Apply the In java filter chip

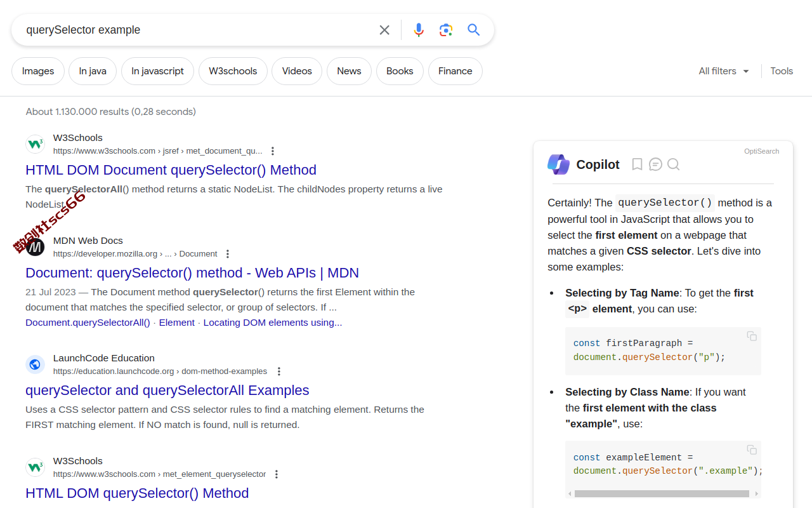93,71
